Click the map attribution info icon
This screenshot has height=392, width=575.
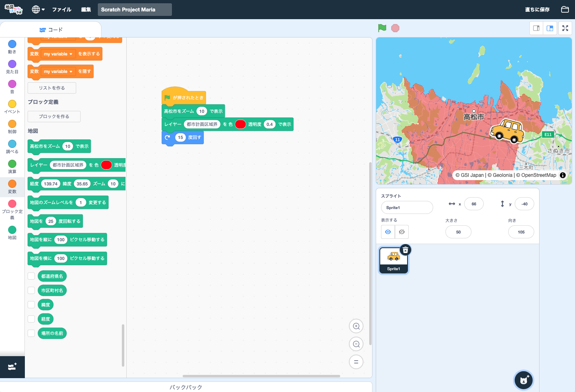tap(563, 175)
